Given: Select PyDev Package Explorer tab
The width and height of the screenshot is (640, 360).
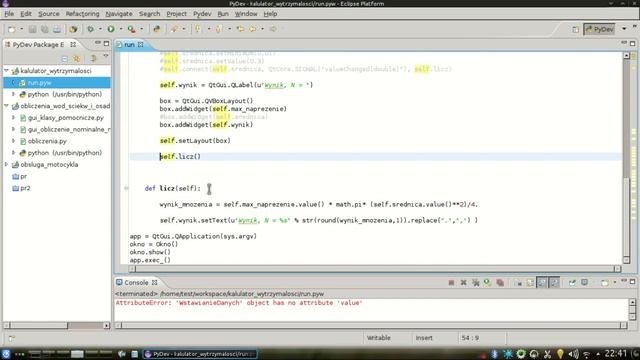Looking at the screenshot, I should tap(38, 44).
